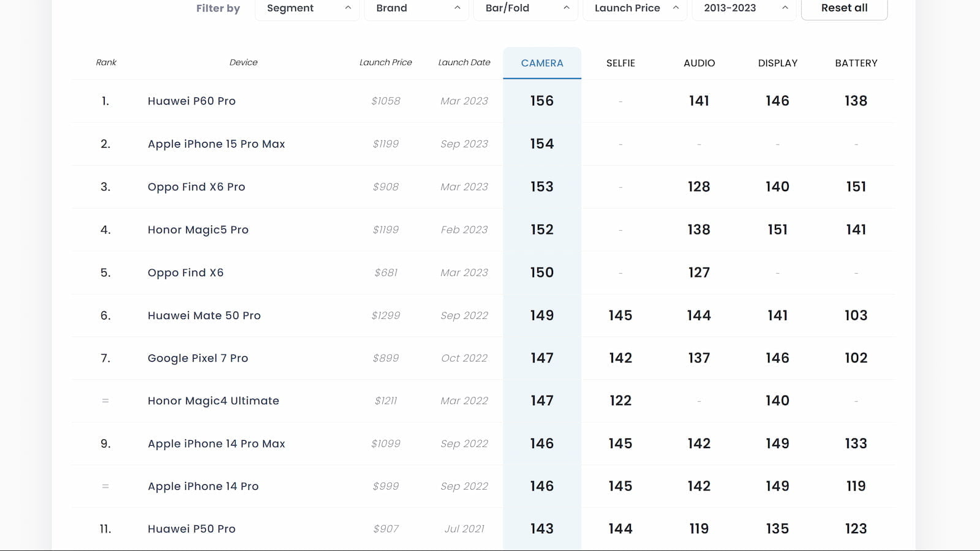Expand the Brand filter dropdown
The width and height of the screenshot is (980, 551).
[x=417, y=8]
